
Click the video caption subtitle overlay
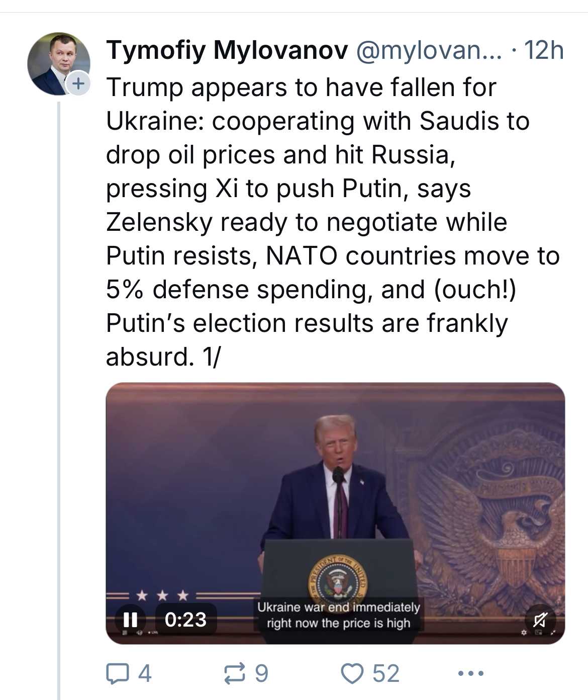click(x=339, y=615)
